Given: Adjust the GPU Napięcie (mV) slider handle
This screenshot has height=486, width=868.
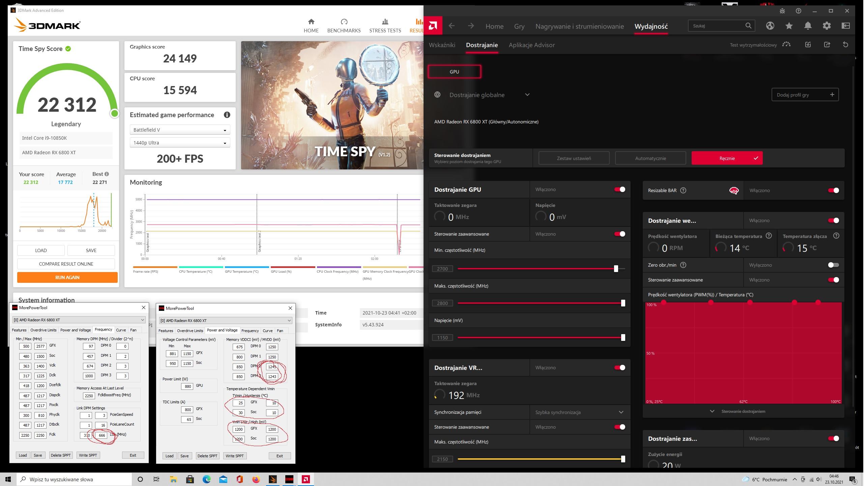Looking at the screenshot, I should click(x=623, y=337).
